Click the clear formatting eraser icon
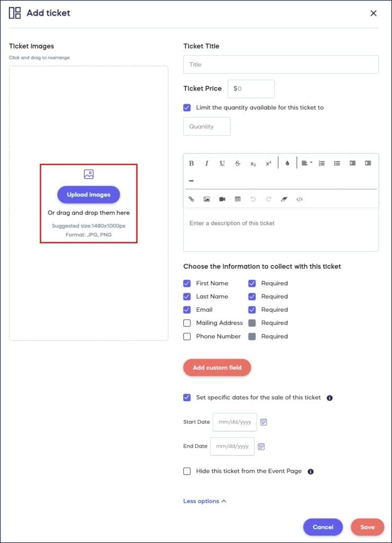The height and width of the screenshot is (543, 392). 284,199
